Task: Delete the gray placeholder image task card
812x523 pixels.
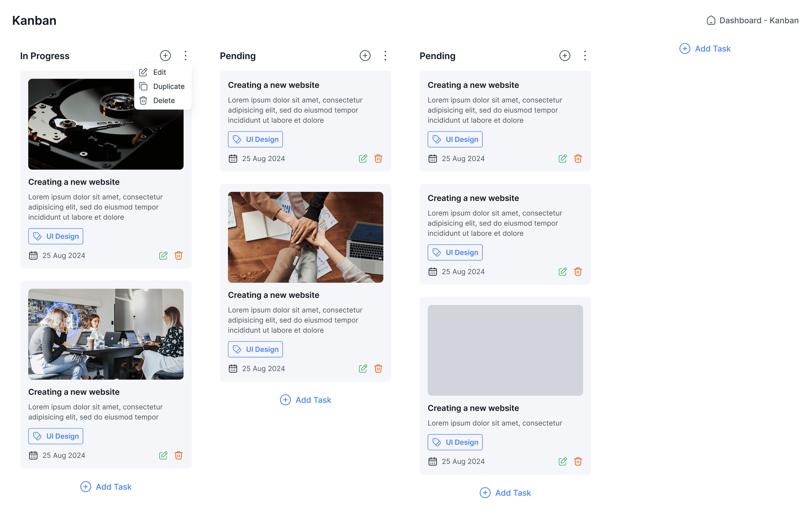Action: [578, 461]
